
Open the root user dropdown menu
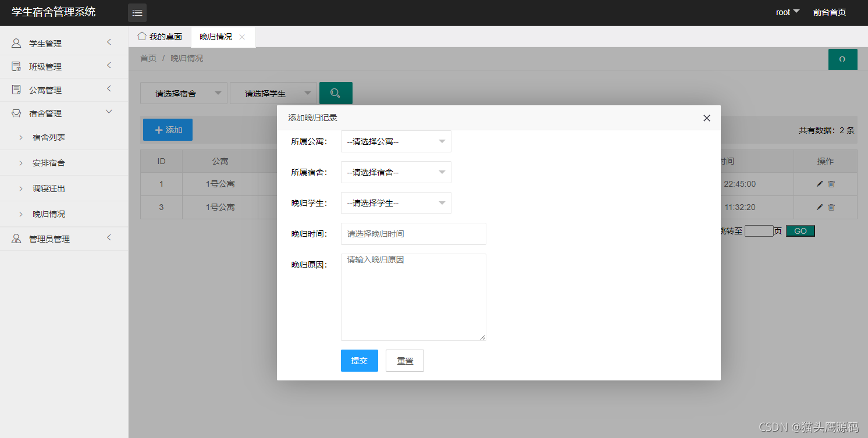(788, 12)
